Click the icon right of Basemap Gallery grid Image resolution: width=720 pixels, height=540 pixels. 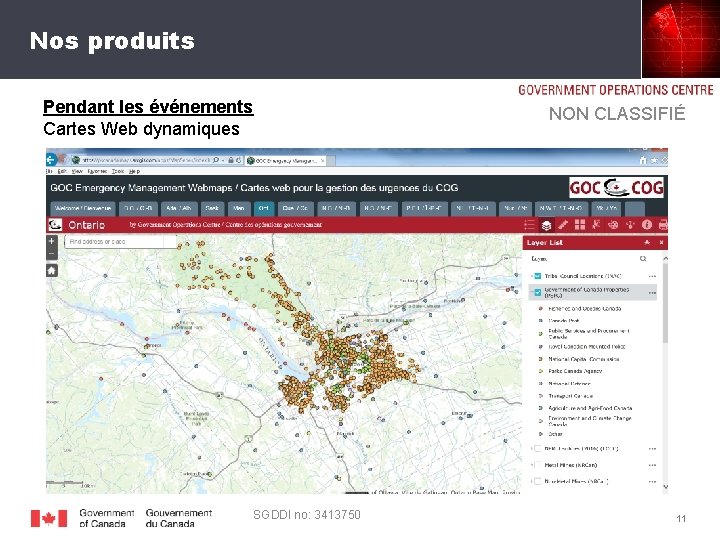pos(596,225)
